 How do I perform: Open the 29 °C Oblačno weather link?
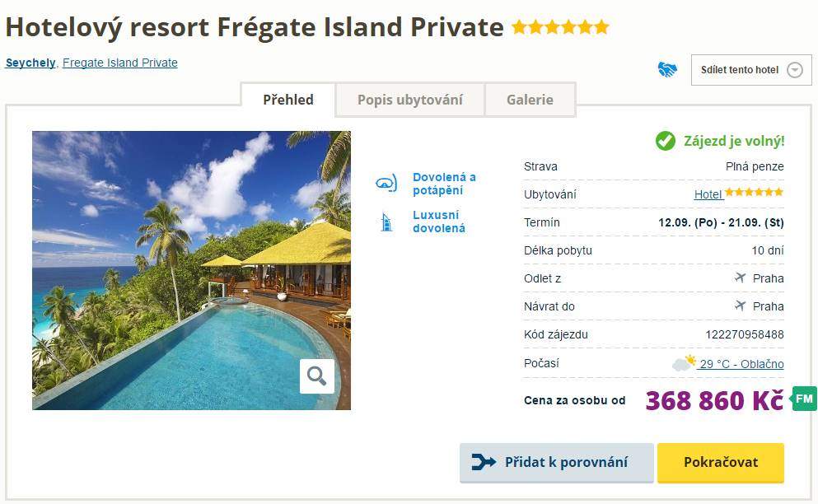pyautogui.click(x=741, y=364)
